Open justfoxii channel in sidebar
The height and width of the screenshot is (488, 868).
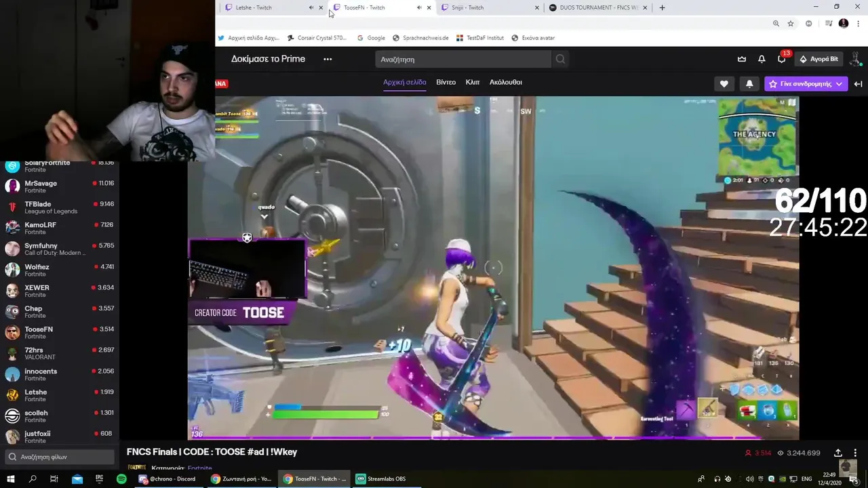60,436
